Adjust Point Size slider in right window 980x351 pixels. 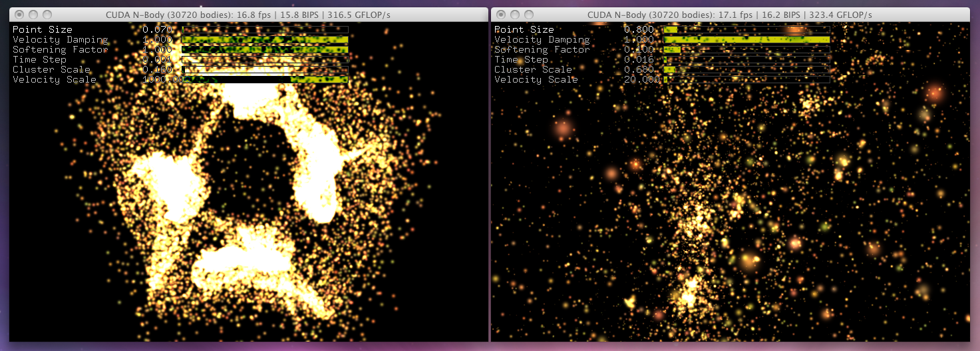(747, 30)
